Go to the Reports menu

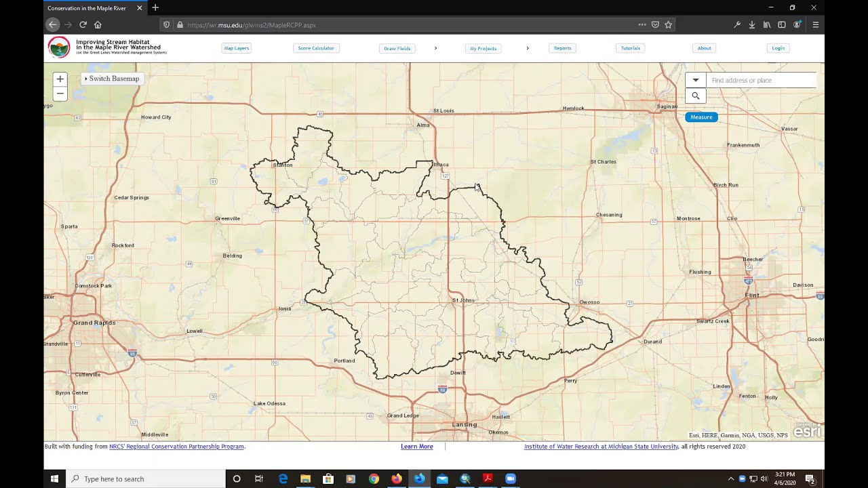coord(563,48)
